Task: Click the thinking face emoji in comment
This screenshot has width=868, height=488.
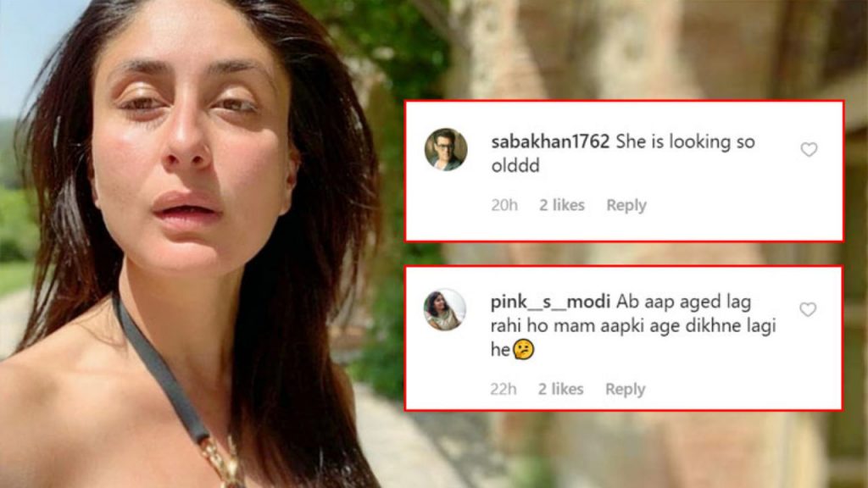Action: (x=523, y=349)
